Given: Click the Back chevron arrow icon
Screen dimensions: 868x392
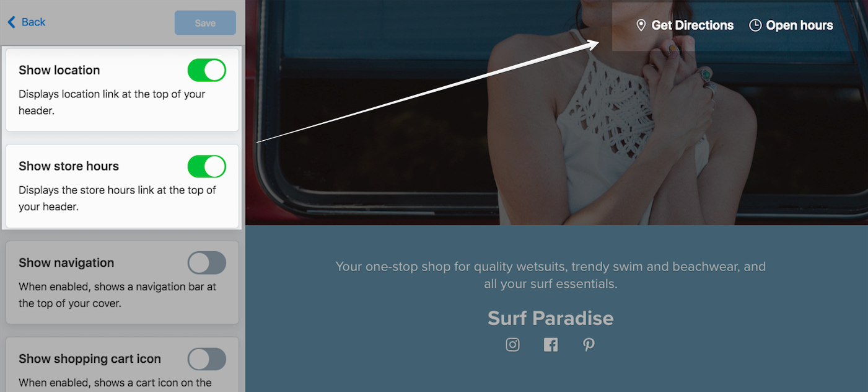Looking at the screenshot, I should pyautogui.click(x=11, y=22).
